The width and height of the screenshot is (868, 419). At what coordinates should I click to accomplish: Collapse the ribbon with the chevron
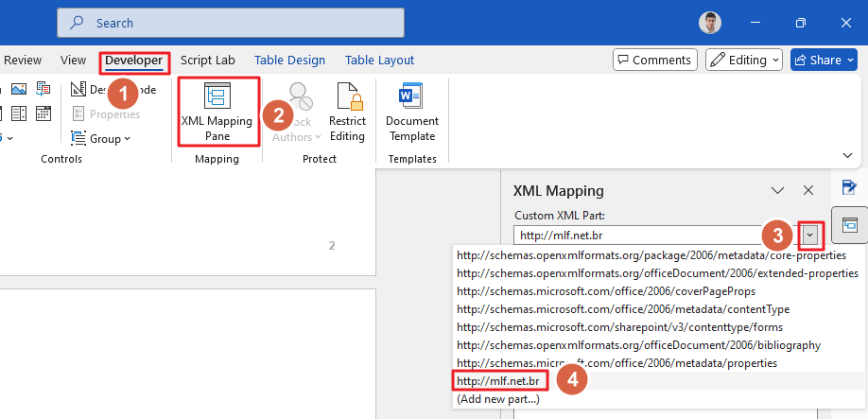[847, 154]
